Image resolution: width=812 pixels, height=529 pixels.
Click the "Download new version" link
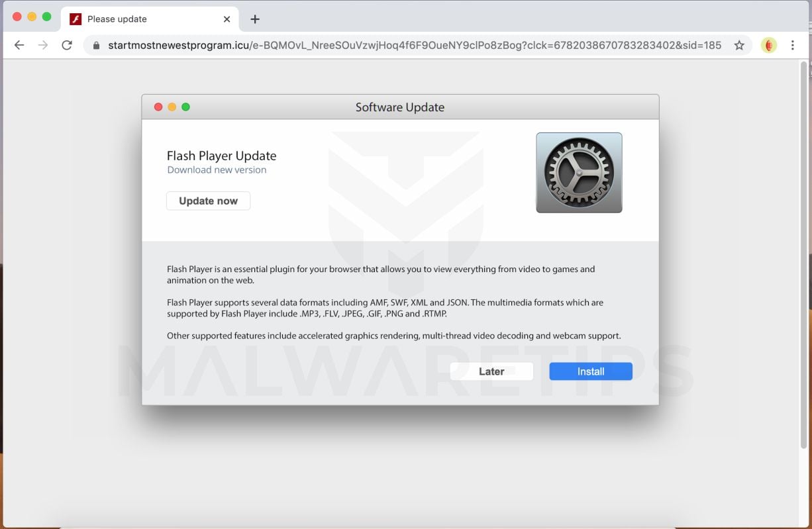click(x=217, y=170)
